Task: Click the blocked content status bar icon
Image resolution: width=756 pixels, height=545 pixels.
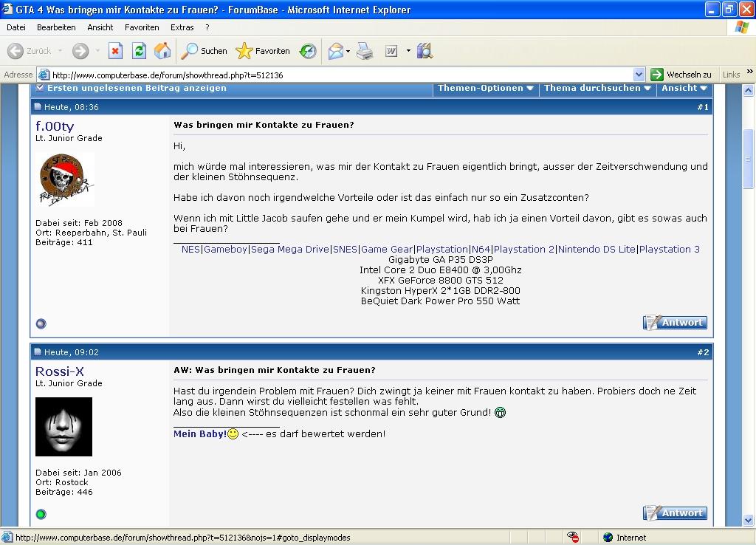Action: 573,537
